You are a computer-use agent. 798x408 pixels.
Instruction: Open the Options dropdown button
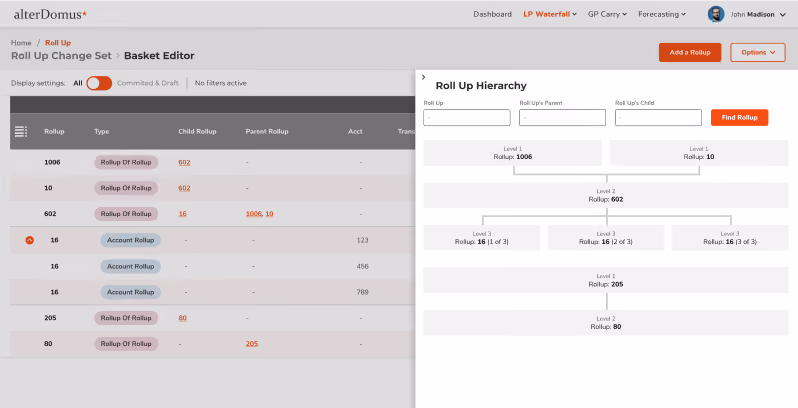coord(758,52)
